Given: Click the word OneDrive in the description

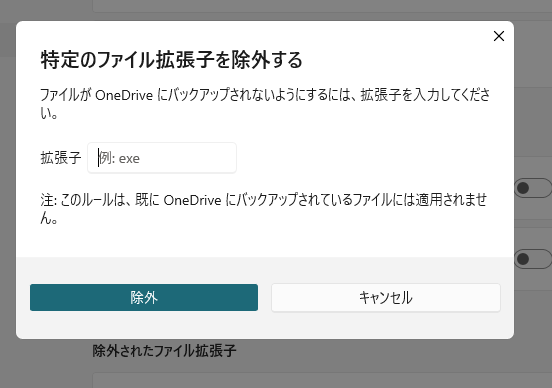Looking at the screenshot, I should click(124, 95).
